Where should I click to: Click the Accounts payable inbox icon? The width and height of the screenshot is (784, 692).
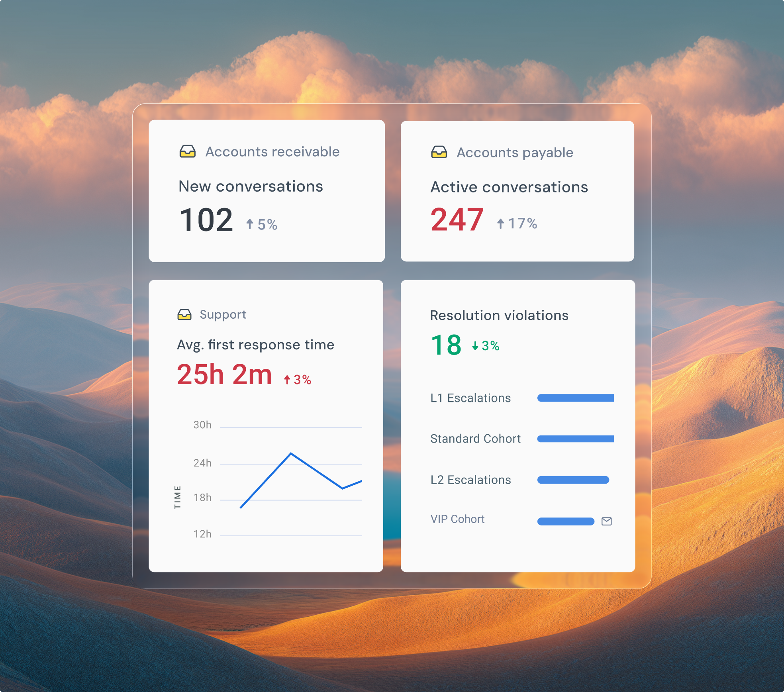pos(439,152)
